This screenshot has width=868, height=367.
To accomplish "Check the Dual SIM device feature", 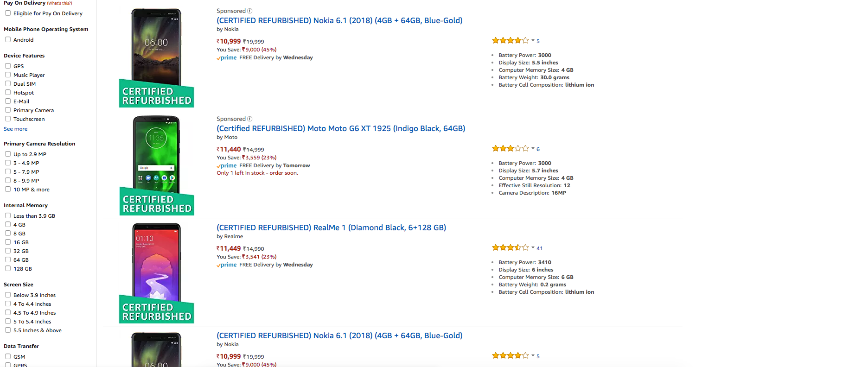I will 8,84.
